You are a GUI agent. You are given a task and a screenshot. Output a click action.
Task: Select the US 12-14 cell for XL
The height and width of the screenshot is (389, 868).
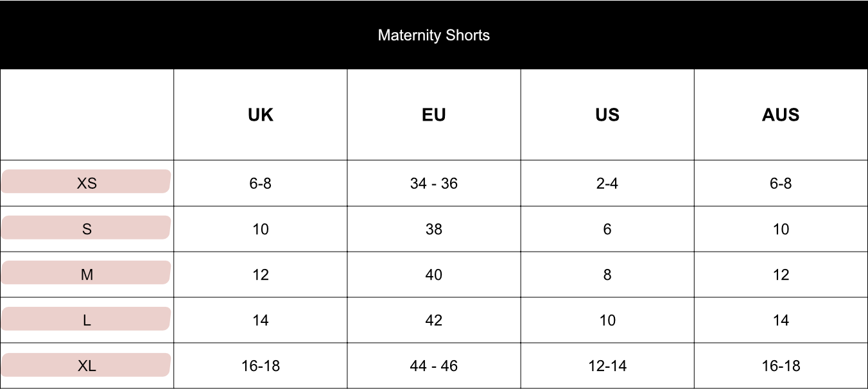coord(607,366)
